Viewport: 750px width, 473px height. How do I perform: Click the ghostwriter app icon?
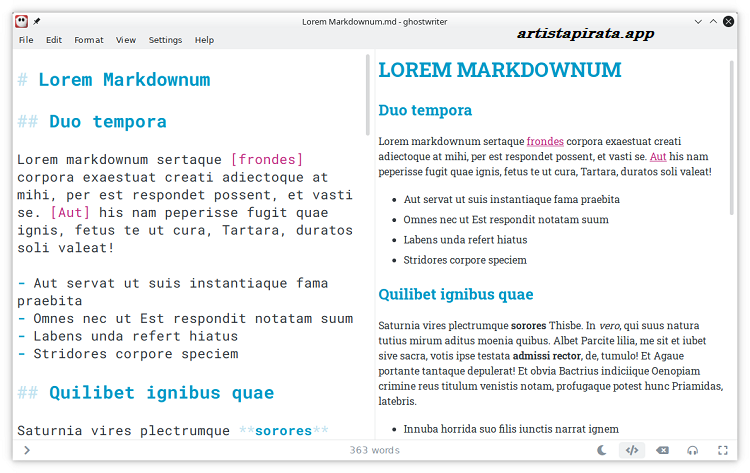point(21,21)
